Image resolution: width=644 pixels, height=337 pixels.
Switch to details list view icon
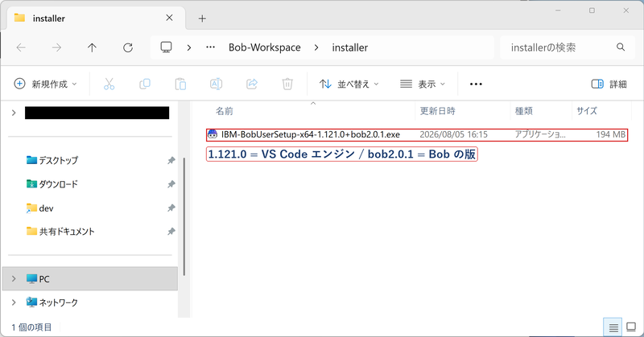coord(613,327)
